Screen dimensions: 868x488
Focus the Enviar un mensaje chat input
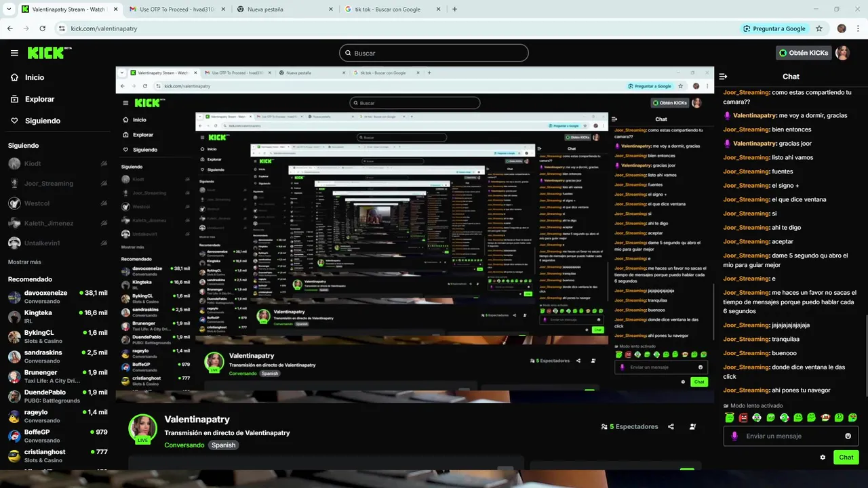coord(791,436)
